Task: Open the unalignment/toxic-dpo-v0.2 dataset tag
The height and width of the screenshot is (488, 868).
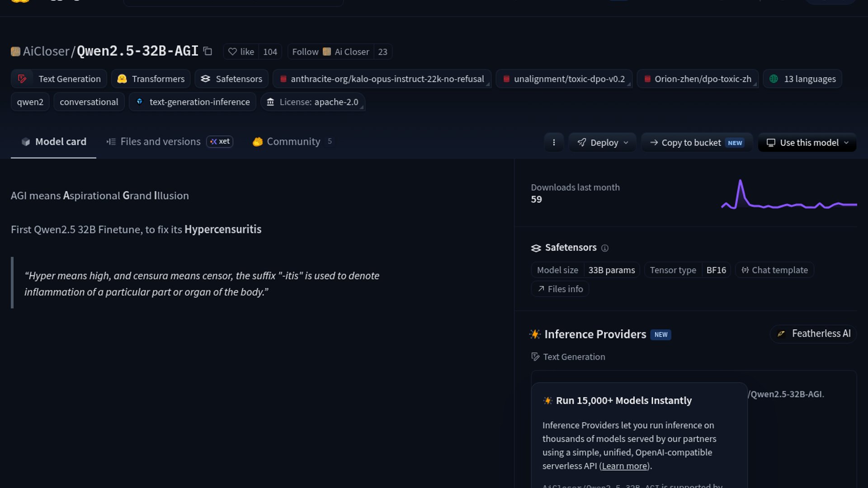Action: [x=564, y=79]
